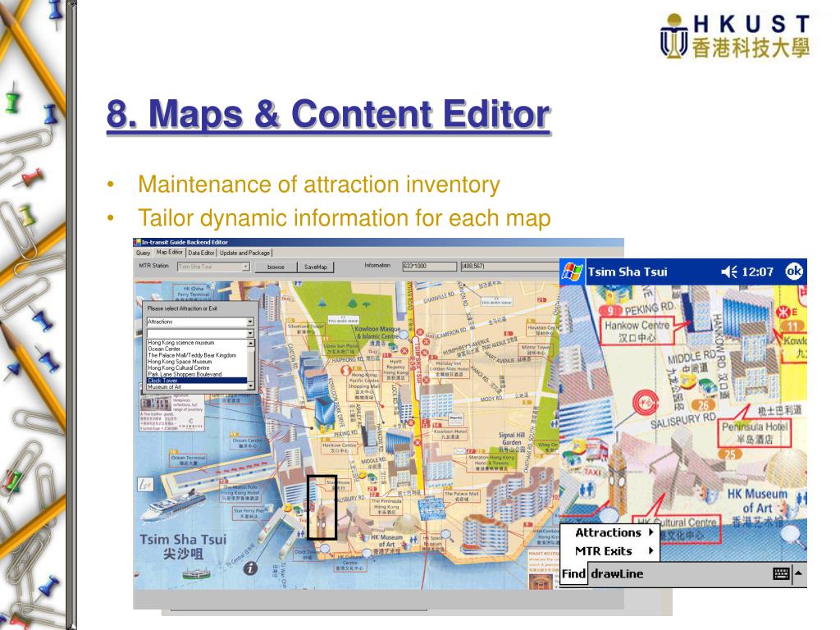
Task: Click the speaker volume icon on PDA
Action: coord(729,272)
